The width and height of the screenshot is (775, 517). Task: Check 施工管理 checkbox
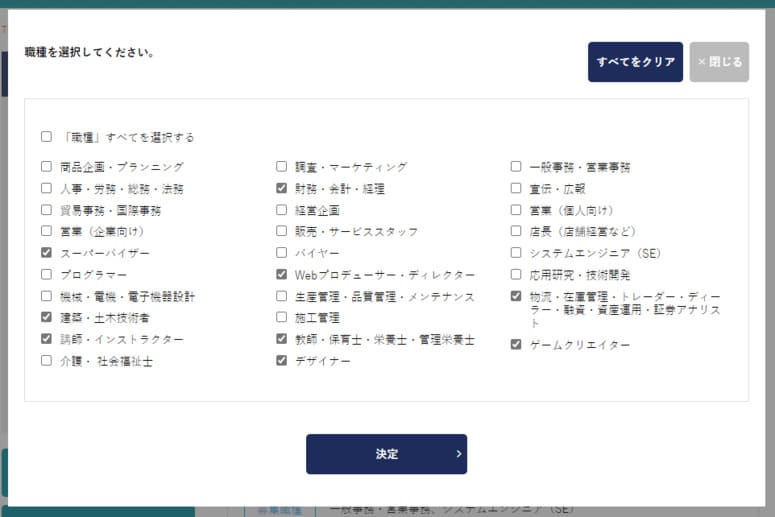tap(282, 317)
